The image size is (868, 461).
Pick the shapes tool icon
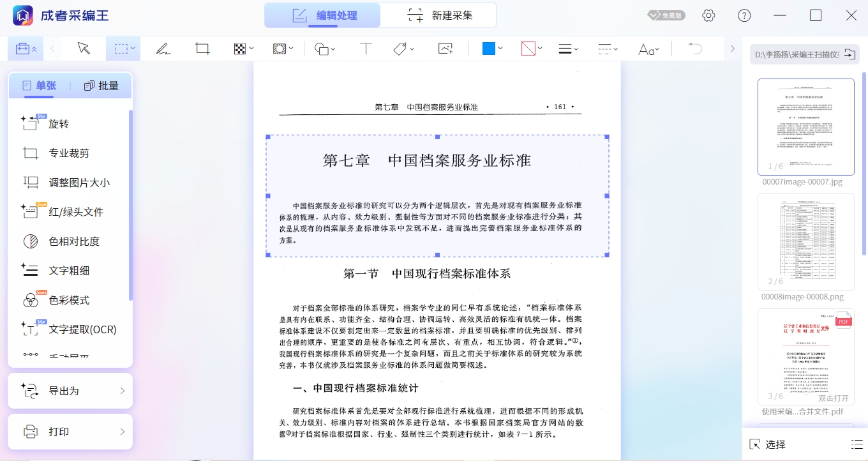pyautogui.click(x=322, y=49)
